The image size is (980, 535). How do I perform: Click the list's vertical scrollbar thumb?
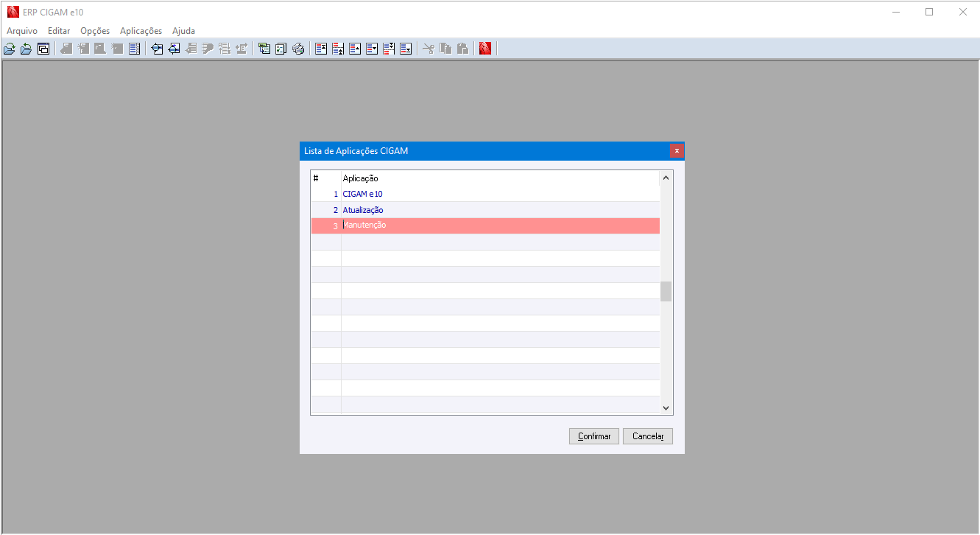(666, 292)
